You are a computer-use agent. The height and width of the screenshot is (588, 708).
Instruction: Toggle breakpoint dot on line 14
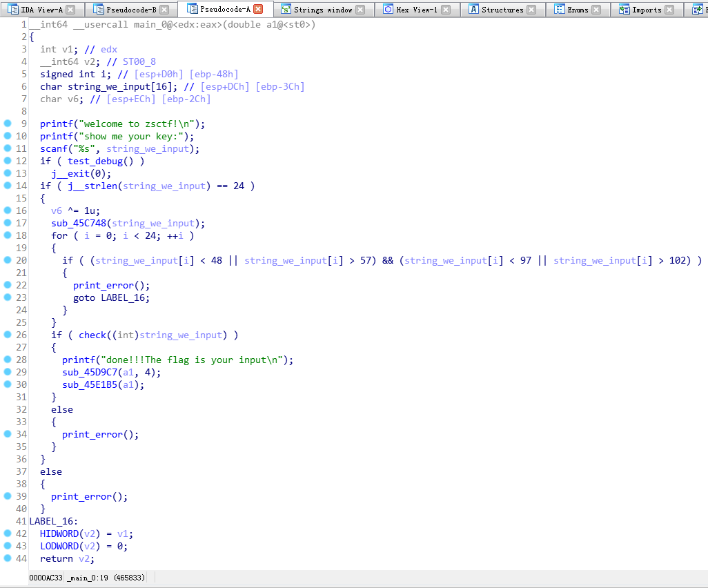tap(8, 185)
